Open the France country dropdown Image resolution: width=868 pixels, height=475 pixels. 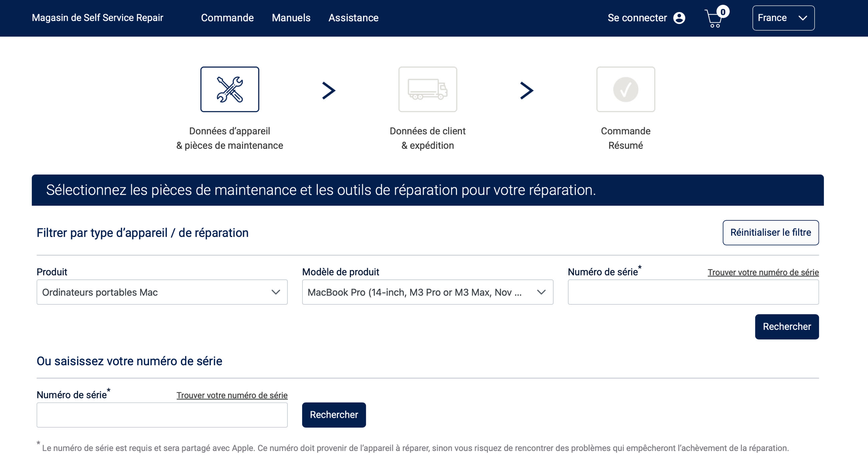pyautogui.click(x=784, y=18)
